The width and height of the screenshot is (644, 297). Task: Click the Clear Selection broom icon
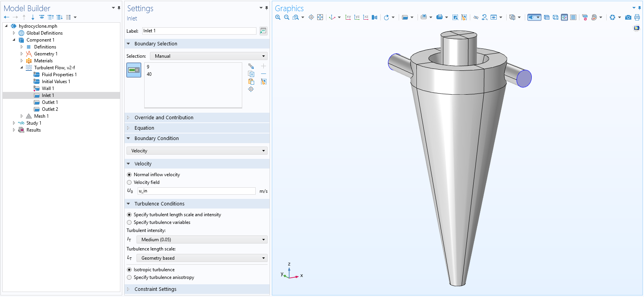263,82
